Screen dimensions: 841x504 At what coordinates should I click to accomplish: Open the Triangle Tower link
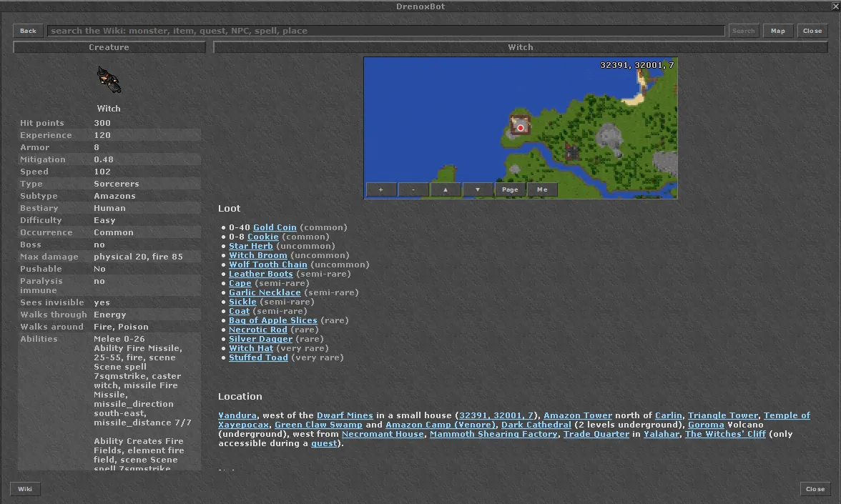722,415
